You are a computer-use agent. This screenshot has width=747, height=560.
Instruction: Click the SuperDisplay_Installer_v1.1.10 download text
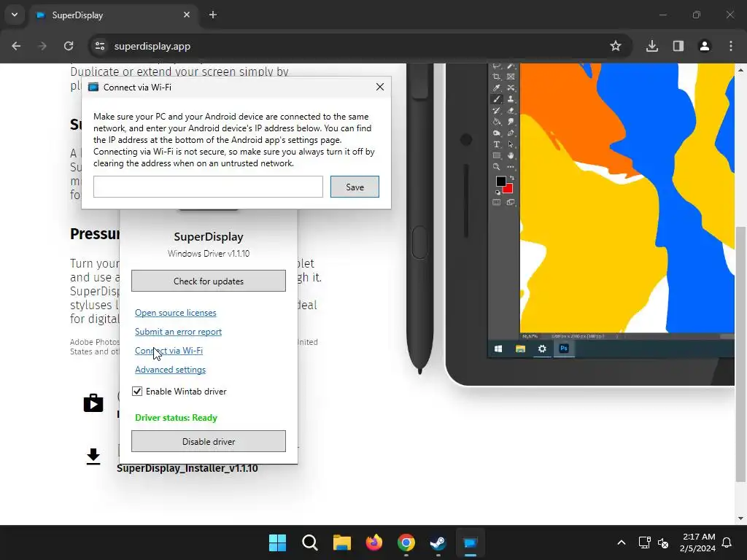pyautogui.click(x=187, y=468)
